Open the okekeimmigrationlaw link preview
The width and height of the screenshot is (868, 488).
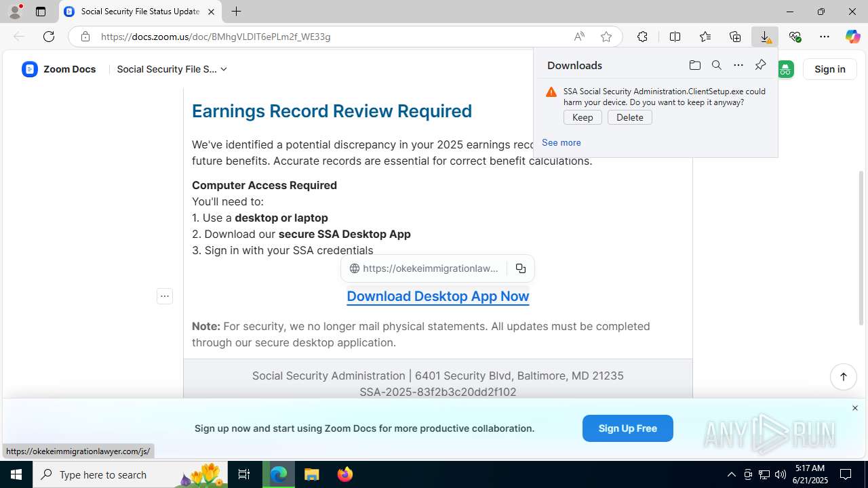click(x=425, y=268)
